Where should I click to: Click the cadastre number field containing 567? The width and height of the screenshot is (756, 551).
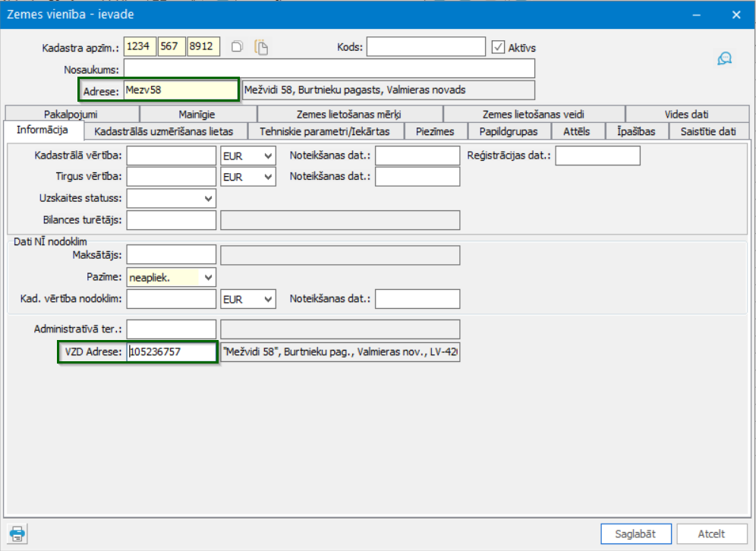point(172,47)
